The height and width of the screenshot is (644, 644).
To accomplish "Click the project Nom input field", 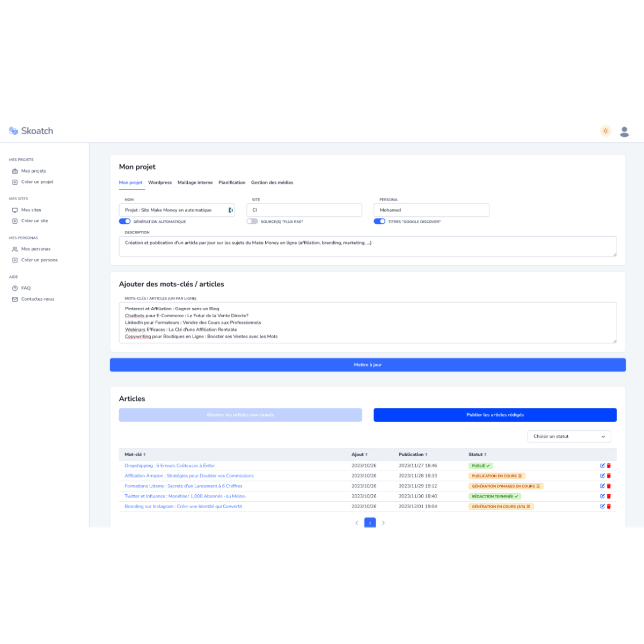I will point(177,210).
